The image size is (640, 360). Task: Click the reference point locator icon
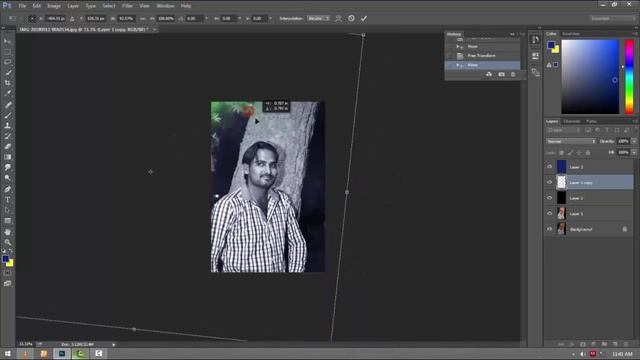pos(32,18)
